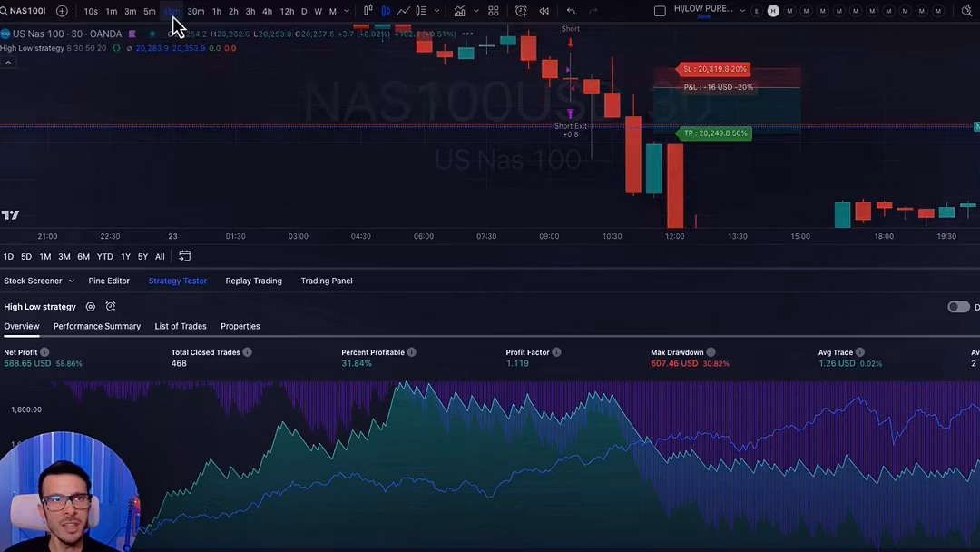The image size is (980, 552).
Task: Open the layout setup square icon
Action: [x=660, y=11]
